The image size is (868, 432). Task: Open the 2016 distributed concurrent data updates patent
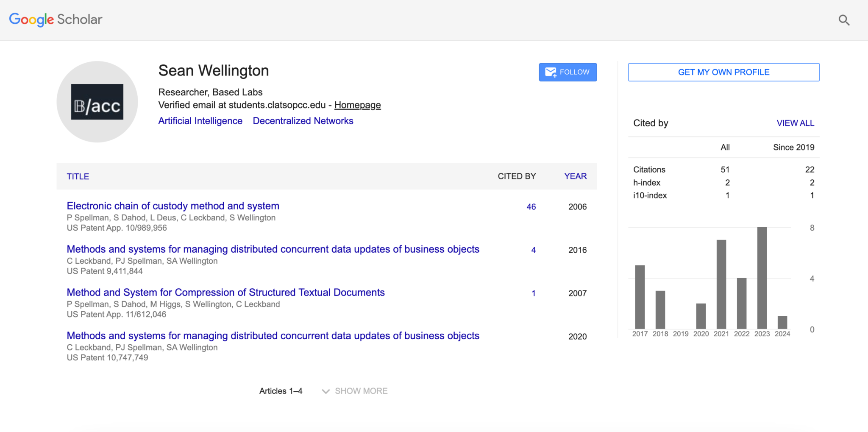273,249
